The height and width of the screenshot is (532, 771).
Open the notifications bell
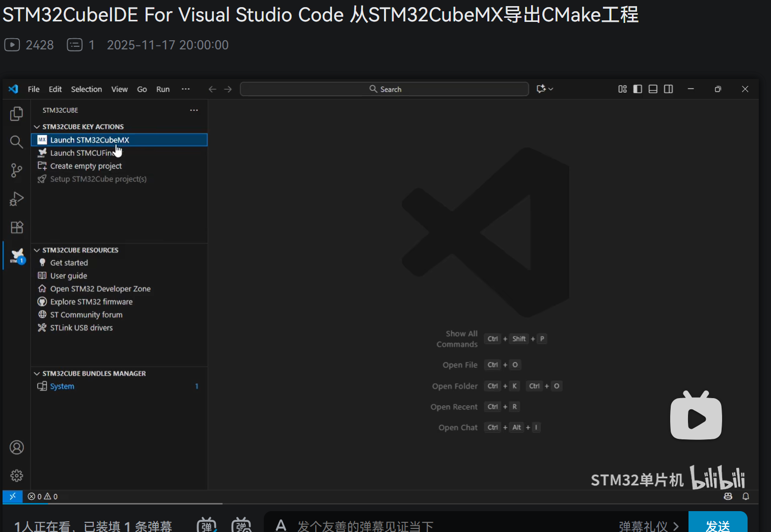pyautogui.click(x=746, y=496)
